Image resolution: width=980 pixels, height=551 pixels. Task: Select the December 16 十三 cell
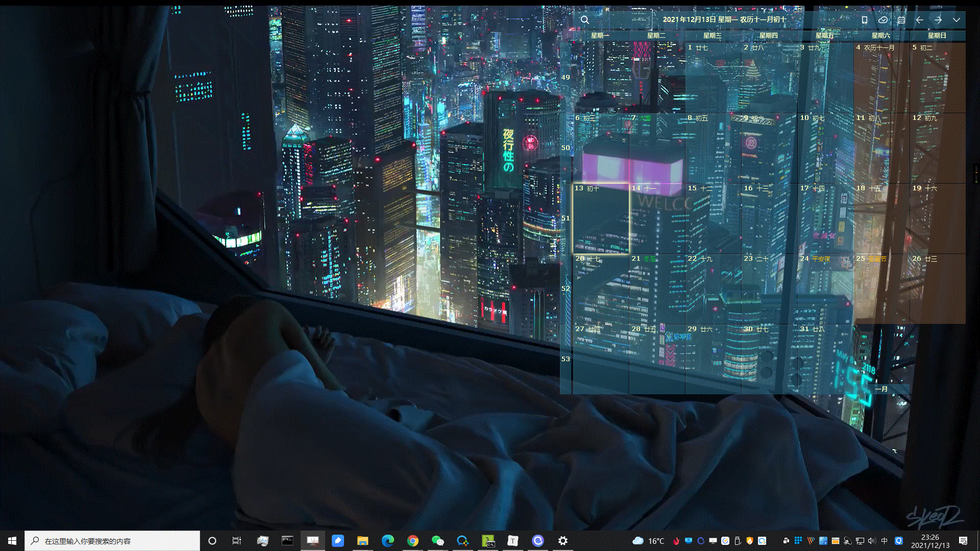tap(769, 218)
